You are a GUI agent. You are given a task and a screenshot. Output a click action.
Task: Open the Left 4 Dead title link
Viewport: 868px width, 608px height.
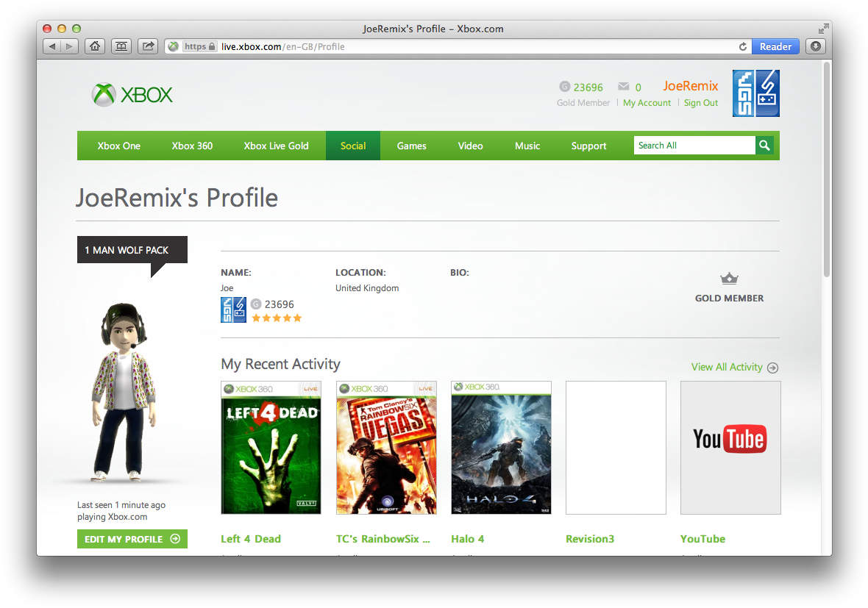(x=251, y=539)
